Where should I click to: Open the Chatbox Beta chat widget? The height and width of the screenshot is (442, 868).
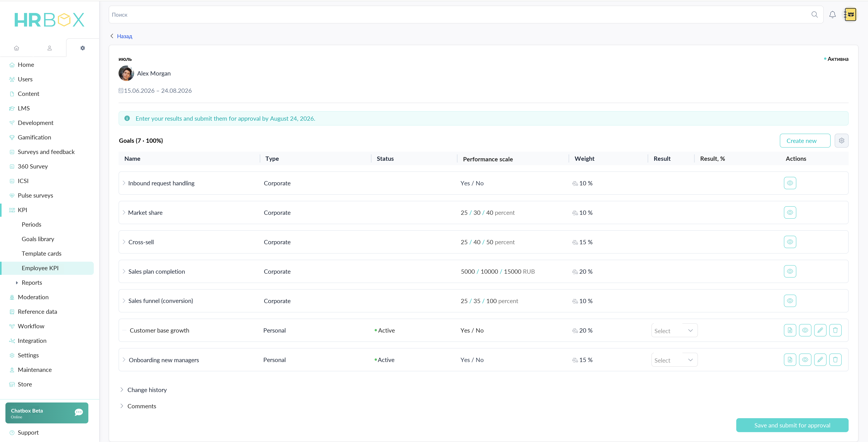click(47, 413)
